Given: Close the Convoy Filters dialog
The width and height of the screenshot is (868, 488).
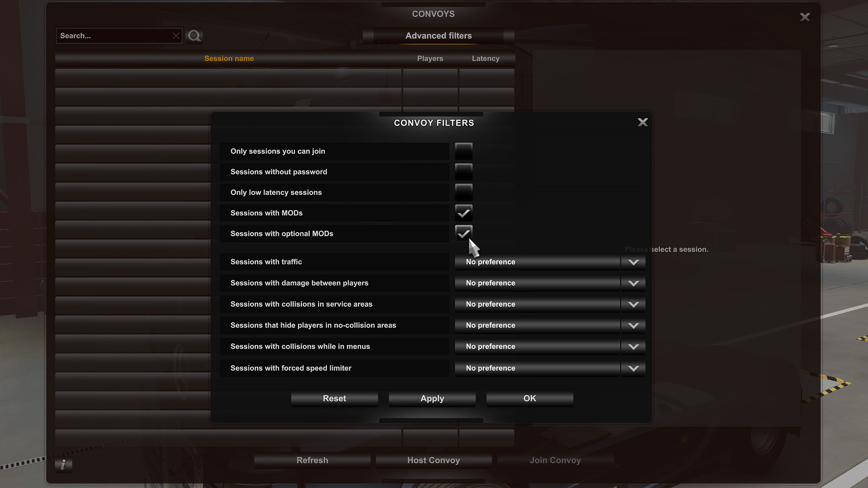Looking at the screenshot, I should point(642,122).
